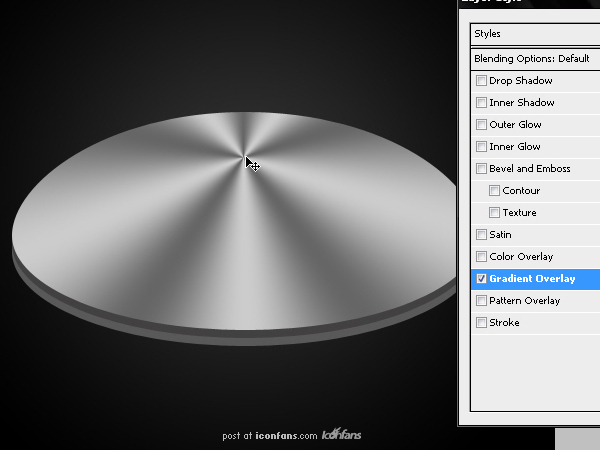Viewport: 600px width, 450px height.
Task: Open the Styles section
Action: click(x=536, y=34)
